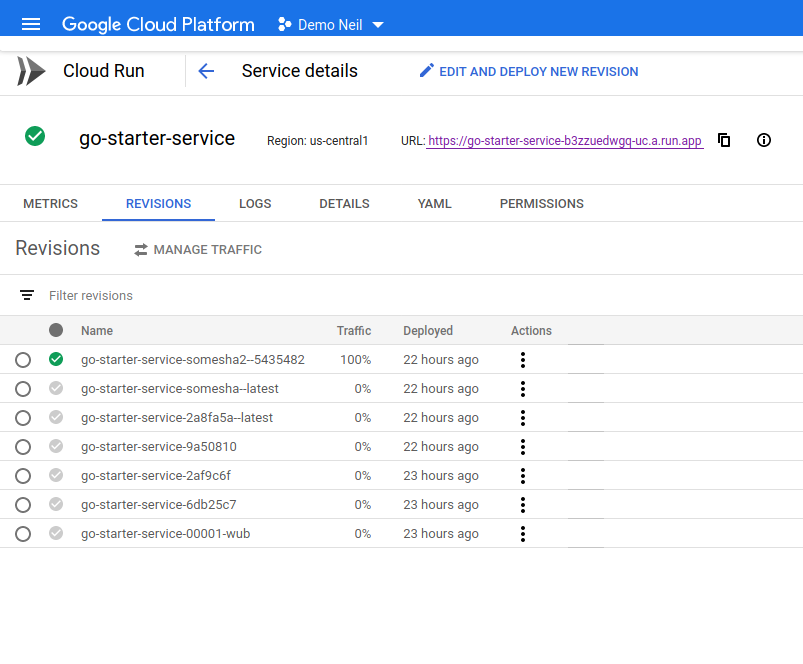Click Edit and Deploy New Revision
The image size is (803, 664).
pyautogui.click(x=528, y=71)
